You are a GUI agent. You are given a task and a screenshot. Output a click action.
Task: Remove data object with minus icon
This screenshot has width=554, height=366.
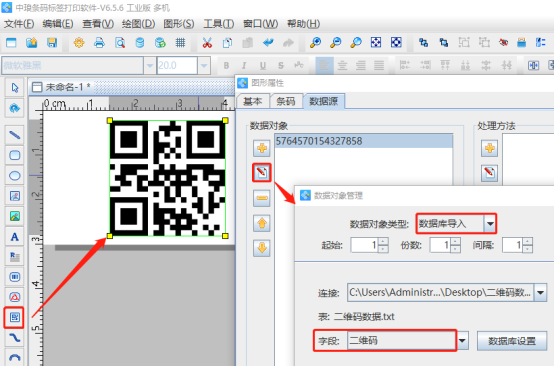tap(262, 198)
